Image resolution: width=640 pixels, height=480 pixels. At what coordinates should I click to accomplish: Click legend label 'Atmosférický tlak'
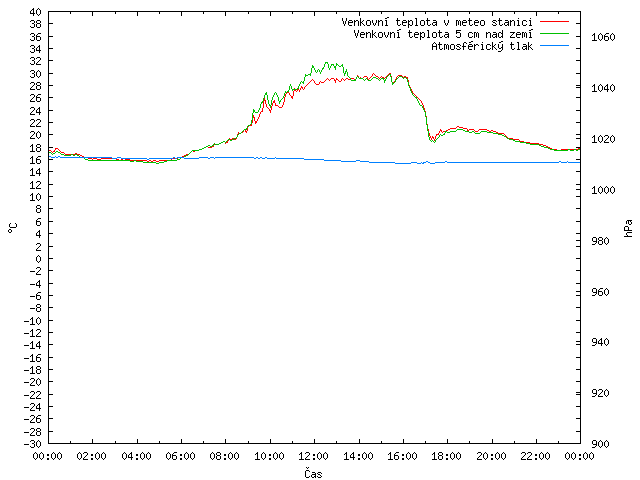tap(482, 47)
